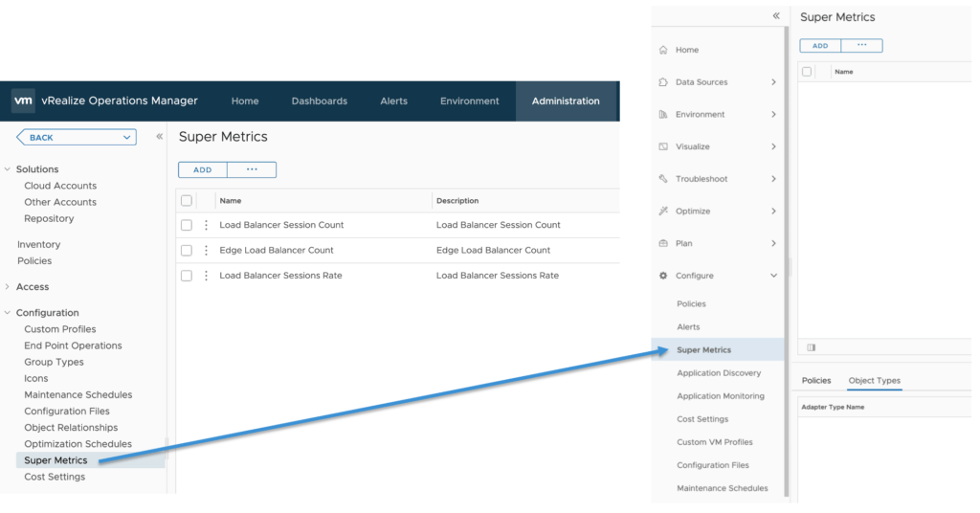Open row actions for Edge Load Balancer Count
The width and height of the screenshot is (980, 513).
(206, 251)
